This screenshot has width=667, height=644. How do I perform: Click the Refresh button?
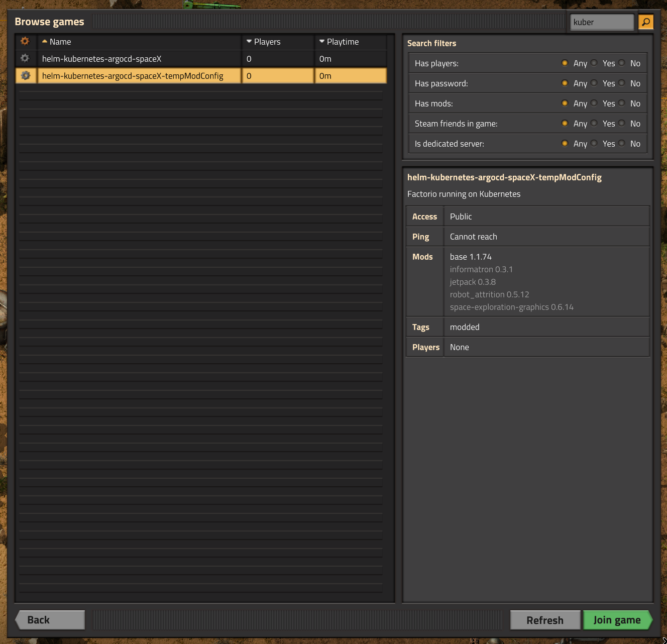[545, 620]
